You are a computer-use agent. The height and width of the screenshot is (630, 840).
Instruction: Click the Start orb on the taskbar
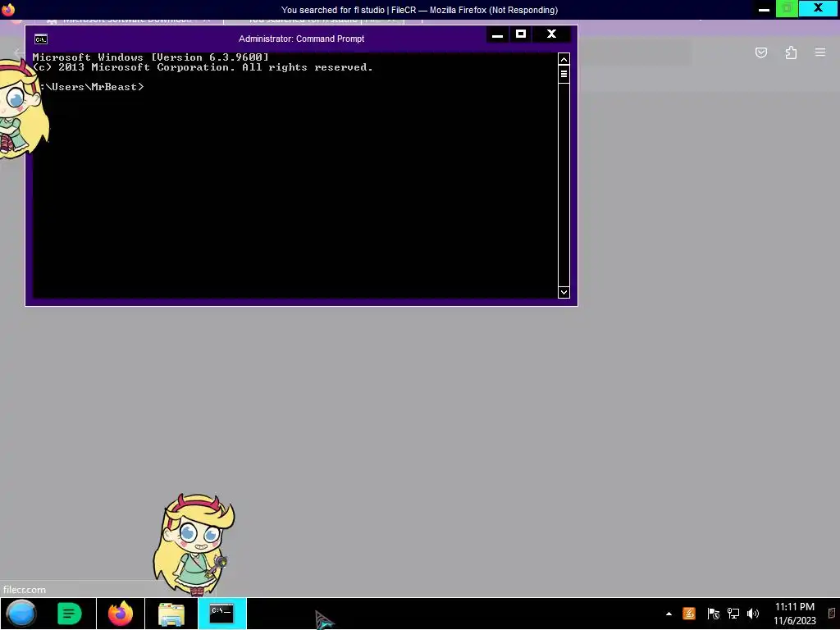click(21, 614)
